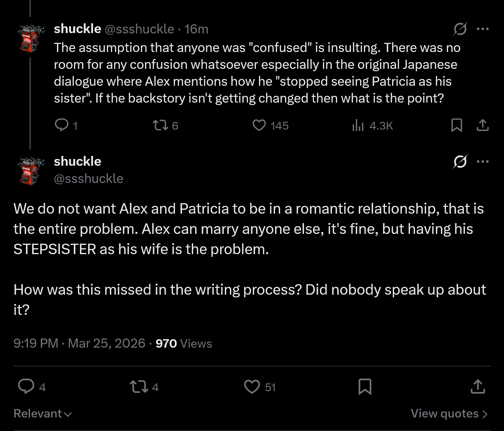This screenshot has height=431, width=504.
Task: Open Grok icon on main tweet
Action: click(x=460, y=162)
